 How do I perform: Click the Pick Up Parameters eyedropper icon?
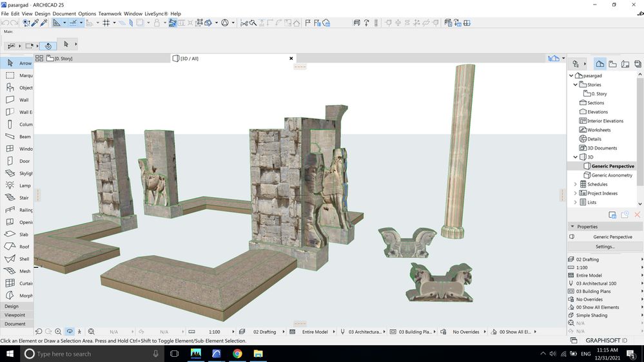pyautogui.click(x=35, y=23)
